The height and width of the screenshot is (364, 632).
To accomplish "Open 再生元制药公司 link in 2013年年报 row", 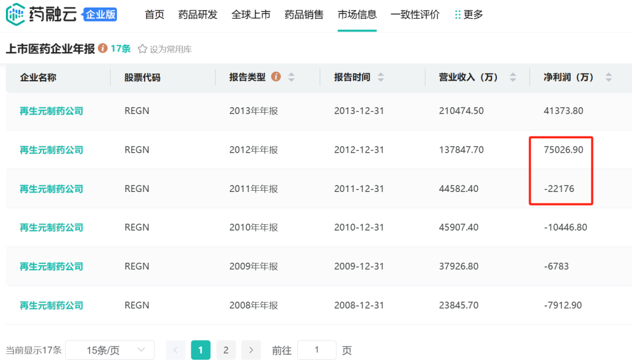I will pos(51,111).
